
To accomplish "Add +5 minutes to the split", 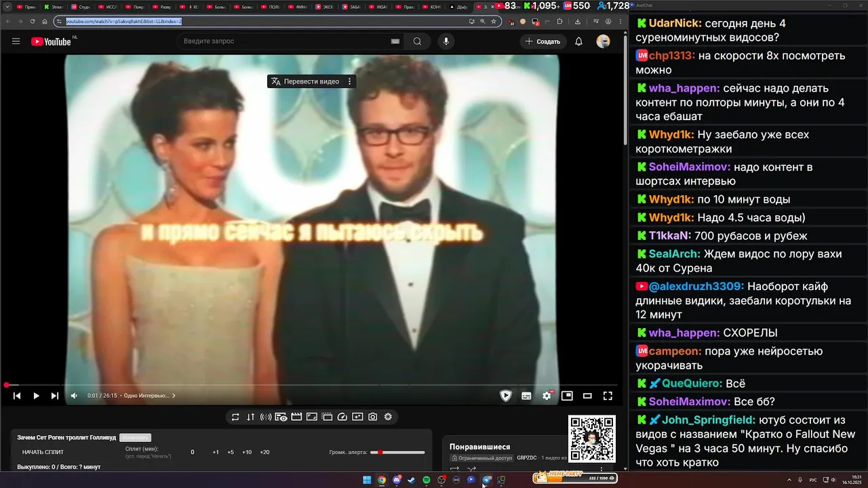I will point(231,452).
